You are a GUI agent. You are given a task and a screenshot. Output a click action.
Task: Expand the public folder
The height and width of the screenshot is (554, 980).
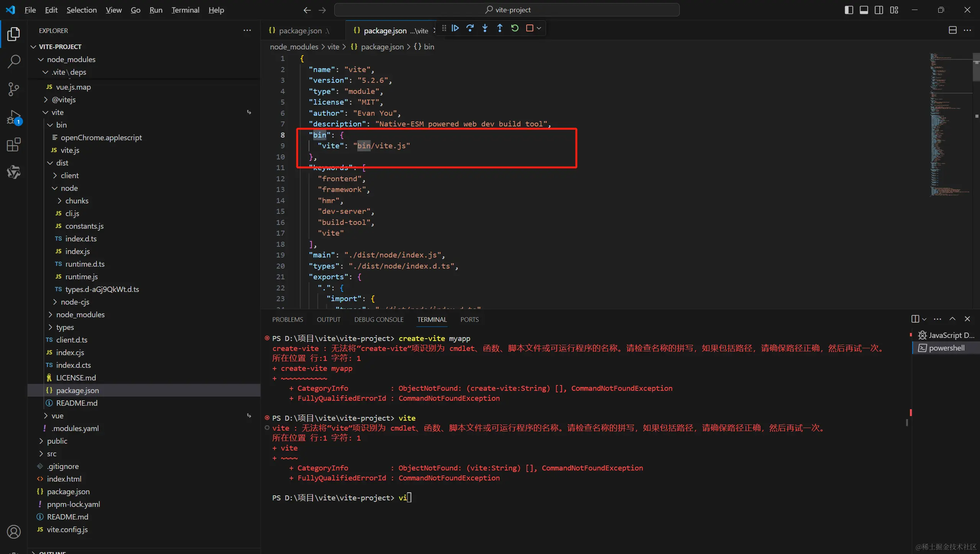click(57, 441)
